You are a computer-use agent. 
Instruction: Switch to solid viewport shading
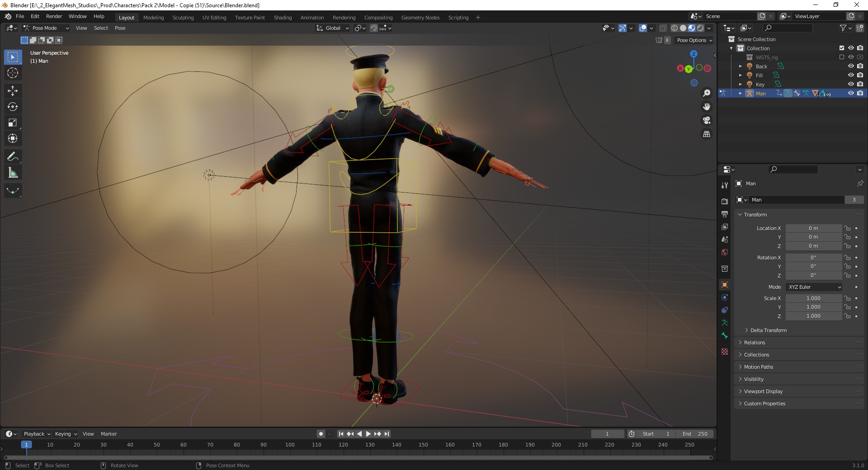pos(683,28)
